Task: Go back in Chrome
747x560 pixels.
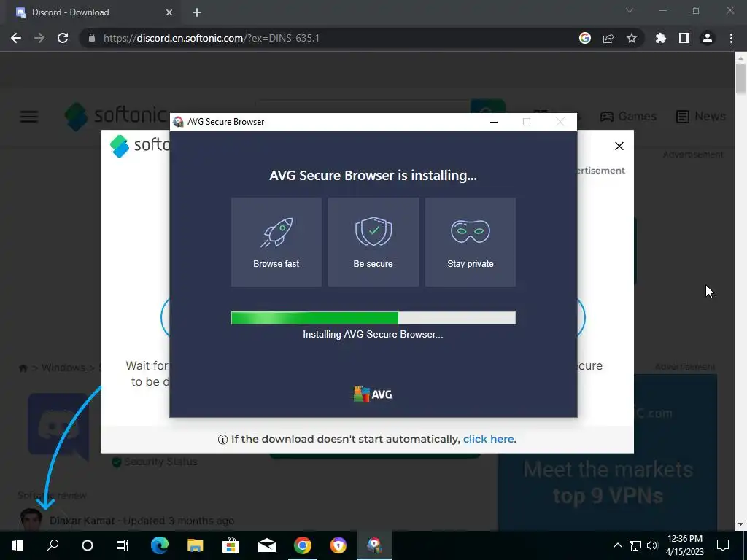Action: 16,38
